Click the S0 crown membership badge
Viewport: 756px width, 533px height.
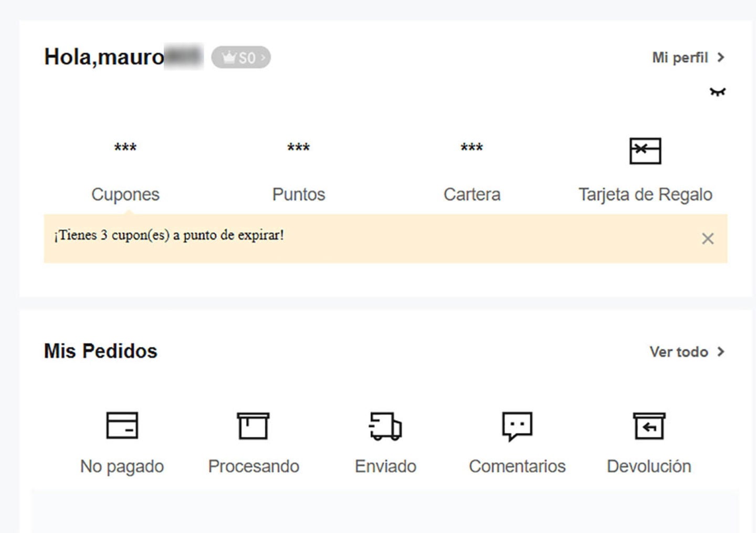(x=241, y=58)
